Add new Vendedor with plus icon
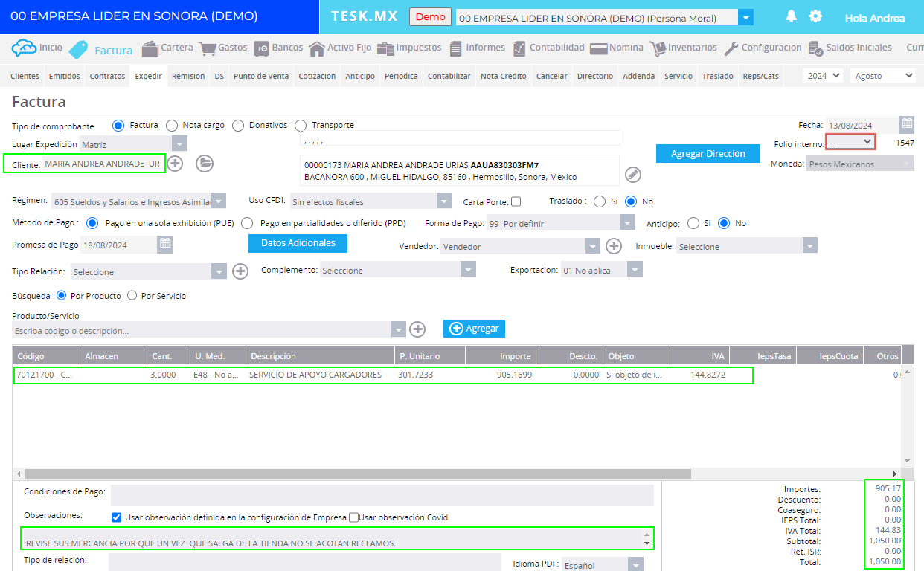The height and width of the screenshot is (571, 924). tap(614, 245)
